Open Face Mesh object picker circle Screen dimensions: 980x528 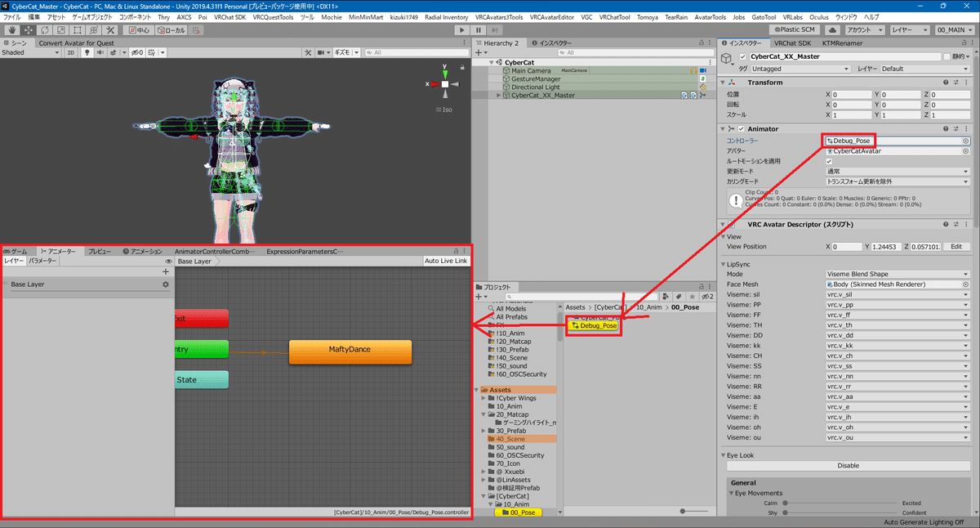point(965,284)
